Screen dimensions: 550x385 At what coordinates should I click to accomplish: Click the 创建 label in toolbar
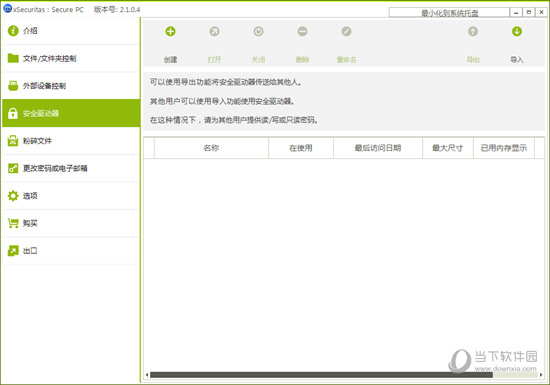(x=170, y=60)
